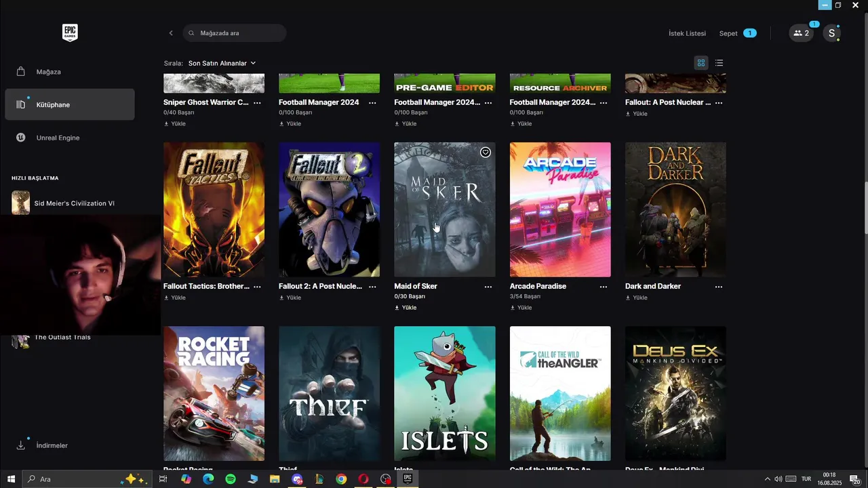Select the Deus Ex Mankind Divided cover
Image resolution: width=868 pixels, height=488 pixels.
coord(675,394)
